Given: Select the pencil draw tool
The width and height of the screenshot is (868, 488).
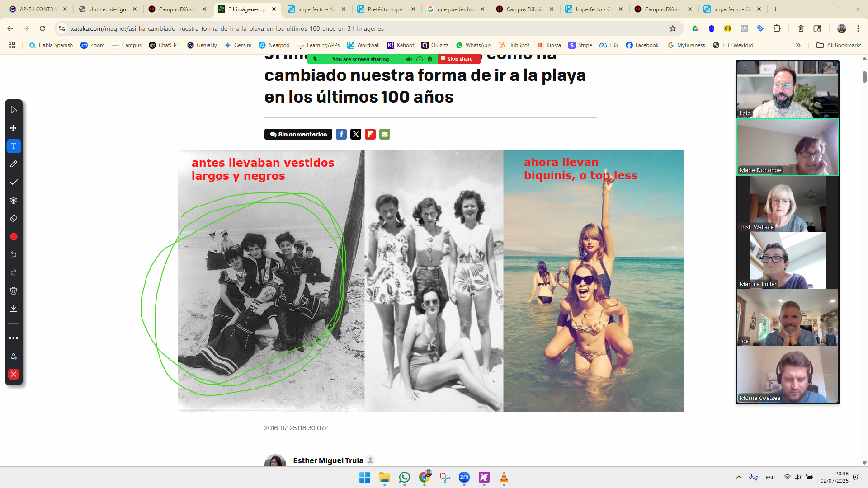Looking at the screenshot, I should [14, 164].
